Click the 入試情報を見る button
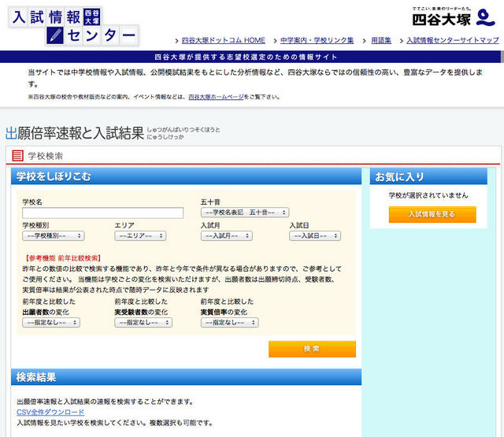The height and width of the screenshot is (437, 504). 432,214
